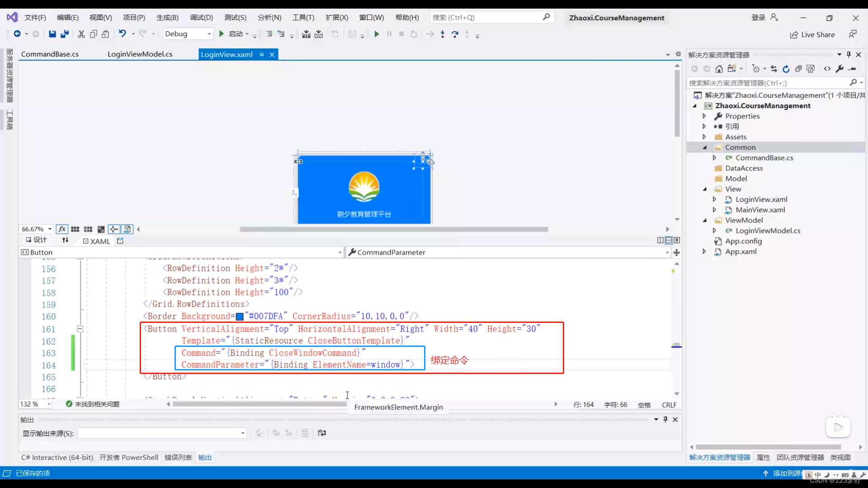Collapse the ViewModel folder

coord(704,220)
